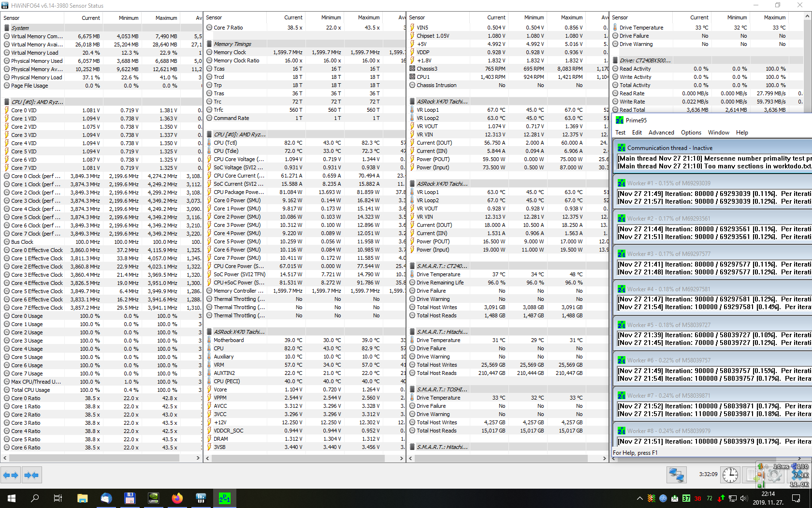Launch Firefox from the taskbar
Viewport: 812px width, 508px height.
click(x=177, y=498)
